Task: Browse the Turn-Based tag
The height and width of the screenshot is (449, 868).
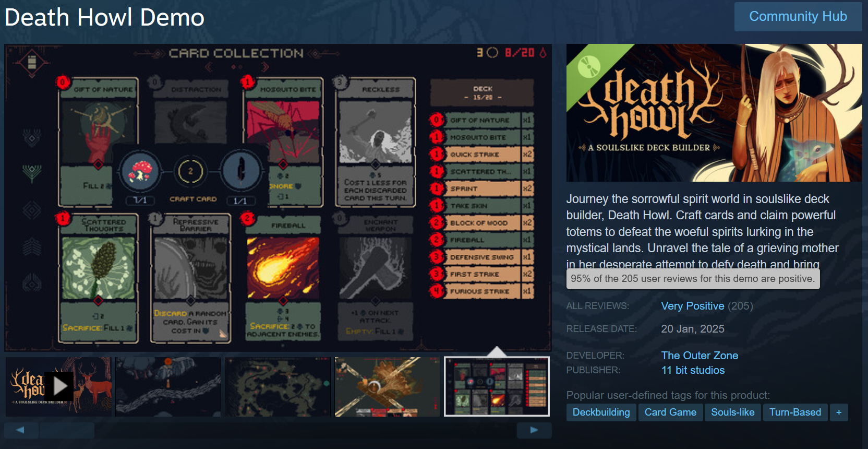Action: click(795, 412)
